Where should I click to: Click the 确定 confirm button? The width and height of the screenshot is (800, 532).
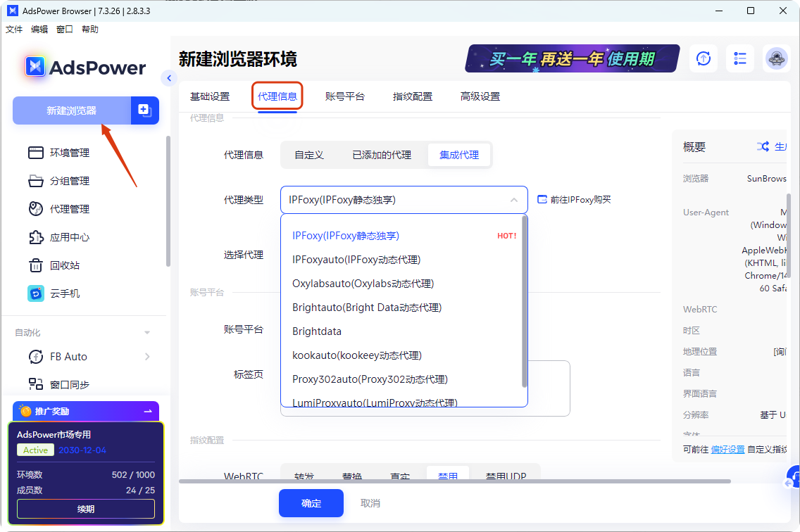(x=311, y=502)
